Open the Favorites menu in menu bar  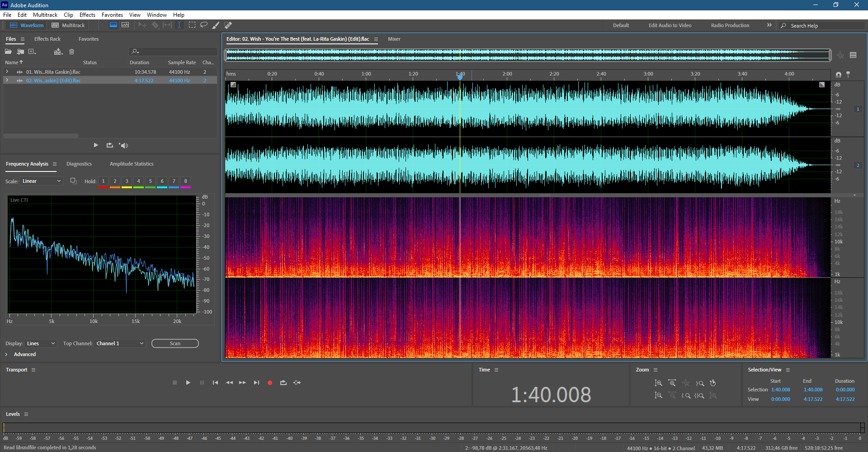(x=112, y=15)
